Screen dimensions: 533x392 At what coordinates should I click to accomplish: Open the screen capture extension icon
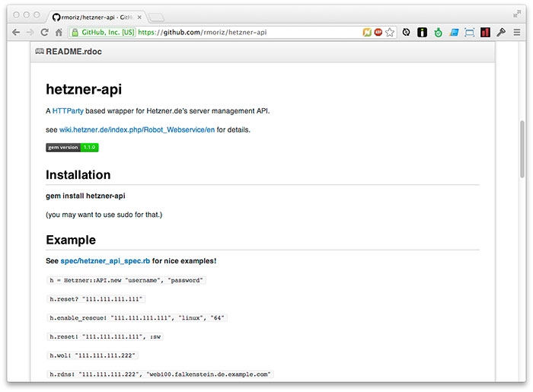470,32
